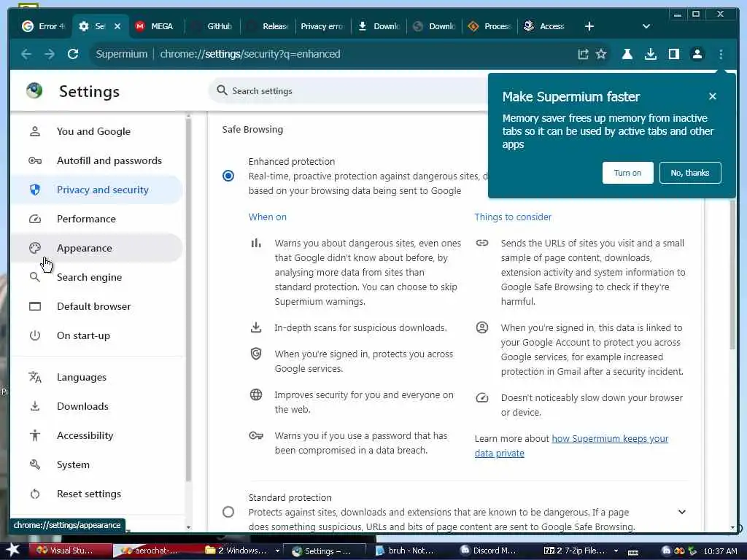Share this page via the share icon

click(583, 54)
